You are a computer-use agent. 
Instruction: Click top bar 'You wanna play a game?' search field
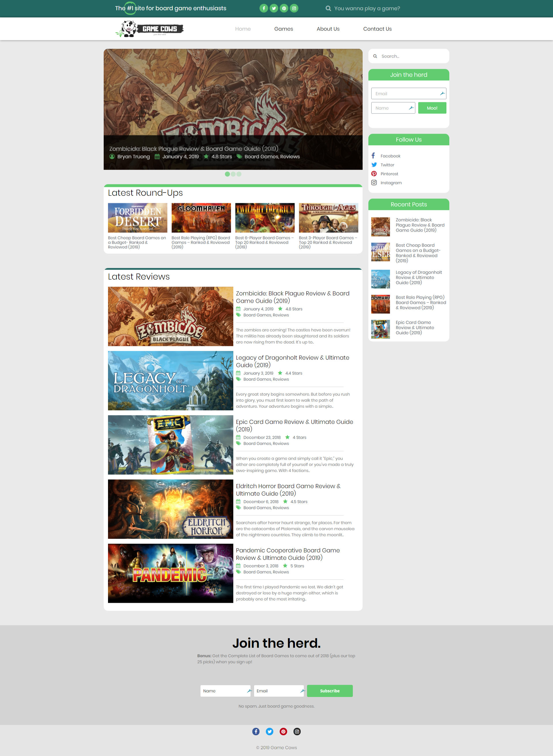coord(367,8)
